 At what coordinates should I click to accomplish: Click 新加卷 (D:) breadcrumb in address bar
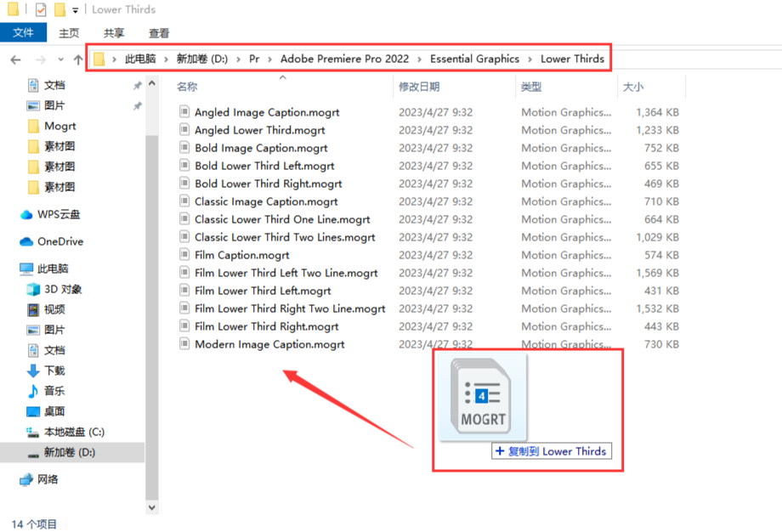[202, 59]
